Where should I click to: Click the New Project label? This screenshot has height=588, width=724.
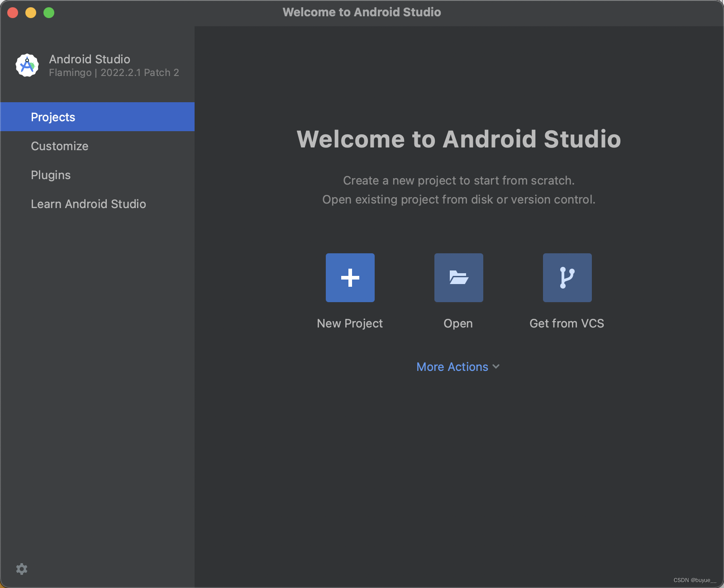coord(350,323)
